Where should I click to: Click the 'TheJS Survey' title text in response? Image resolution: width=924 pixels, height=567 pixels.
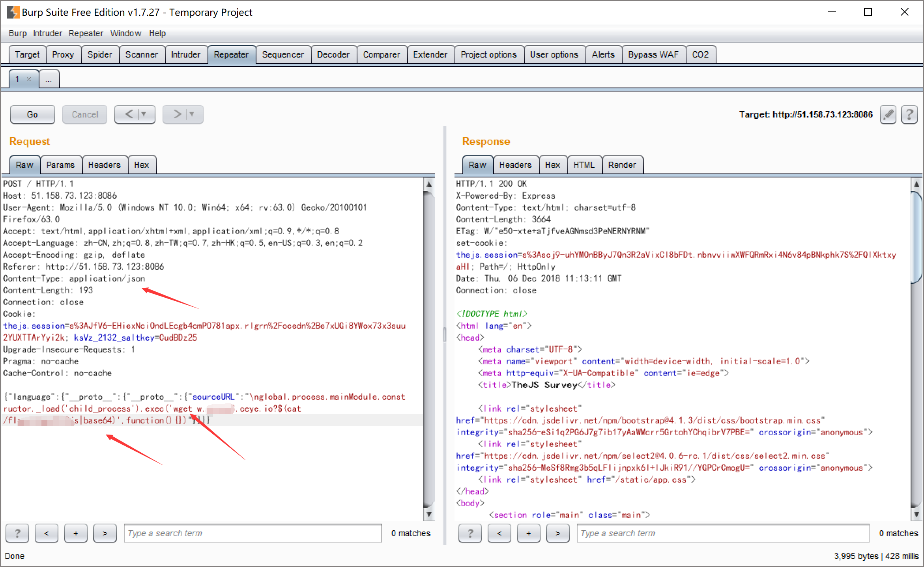point(544,385)
